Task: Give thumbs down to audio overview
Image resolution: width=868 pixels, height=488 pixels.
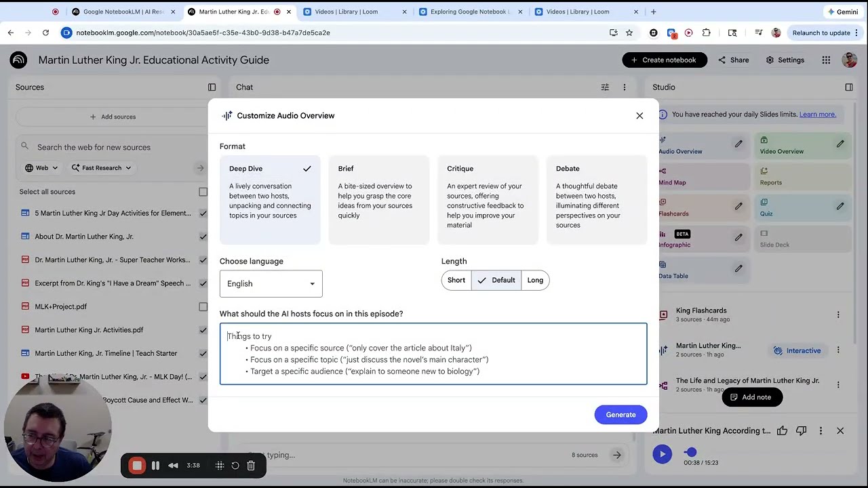Action: (x=802, y=430)
